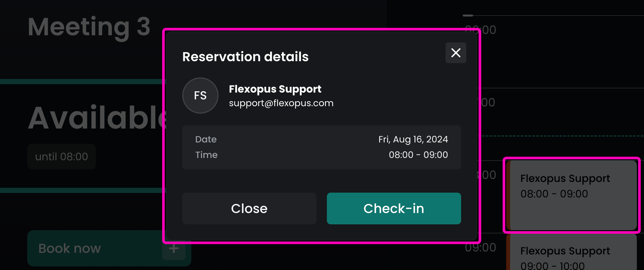Click the 09:00 timeline hour label
This screenshot has width=644, height=270.
(x=480, y=248)
